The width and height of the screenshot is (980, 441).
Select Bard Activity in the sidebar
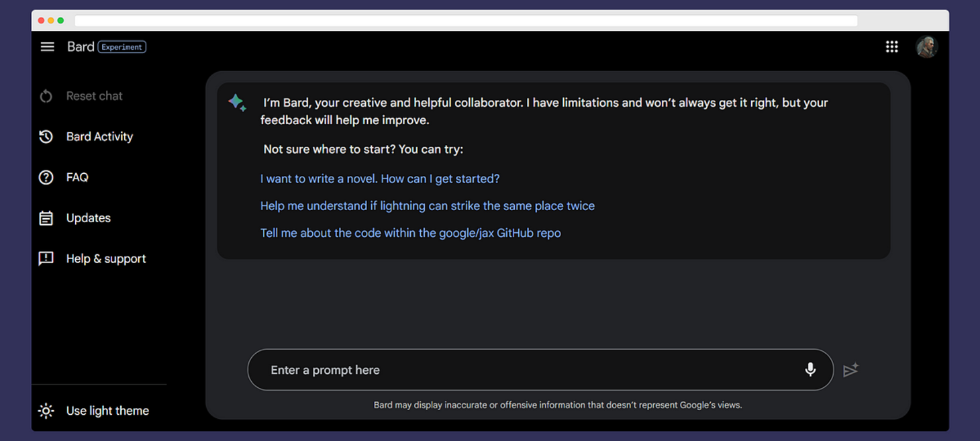pos(99,137)
